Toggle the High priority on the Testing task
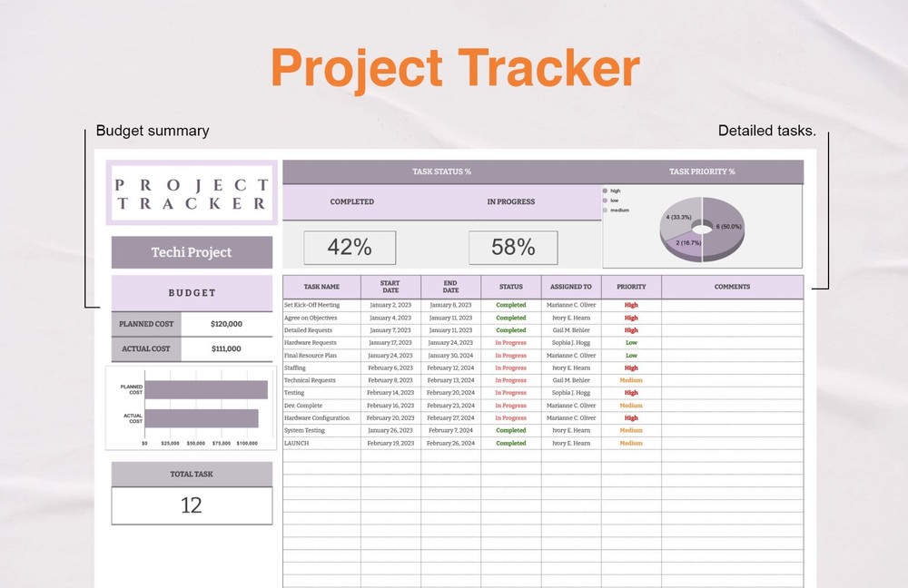 click(x=630, y=393)
